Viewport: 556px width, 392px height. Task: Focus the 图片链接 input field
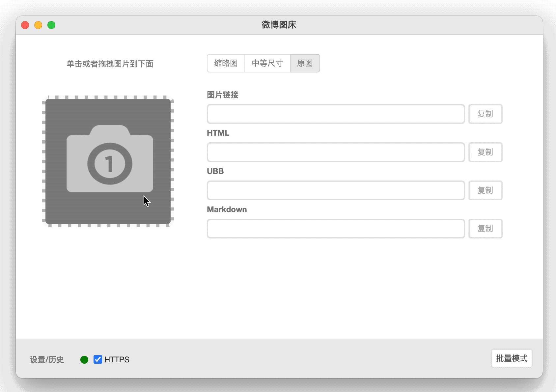click(x=336, y=114)
